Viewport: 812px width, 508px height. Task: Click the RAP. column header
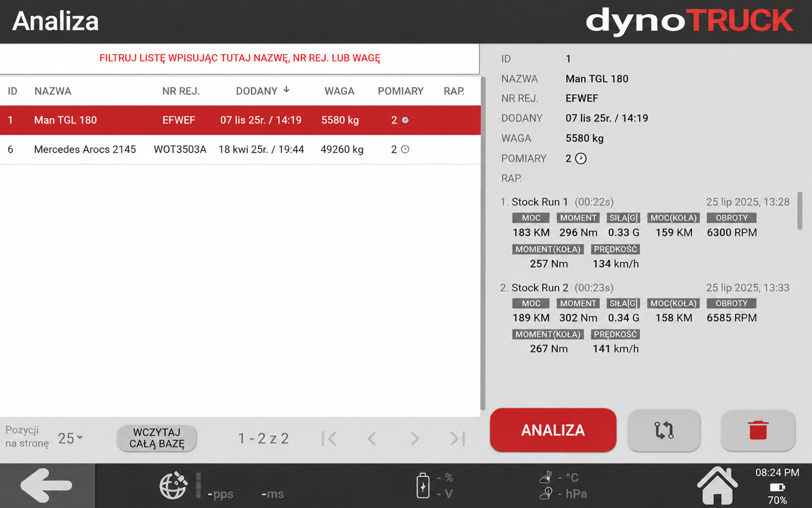click(454, 91)
